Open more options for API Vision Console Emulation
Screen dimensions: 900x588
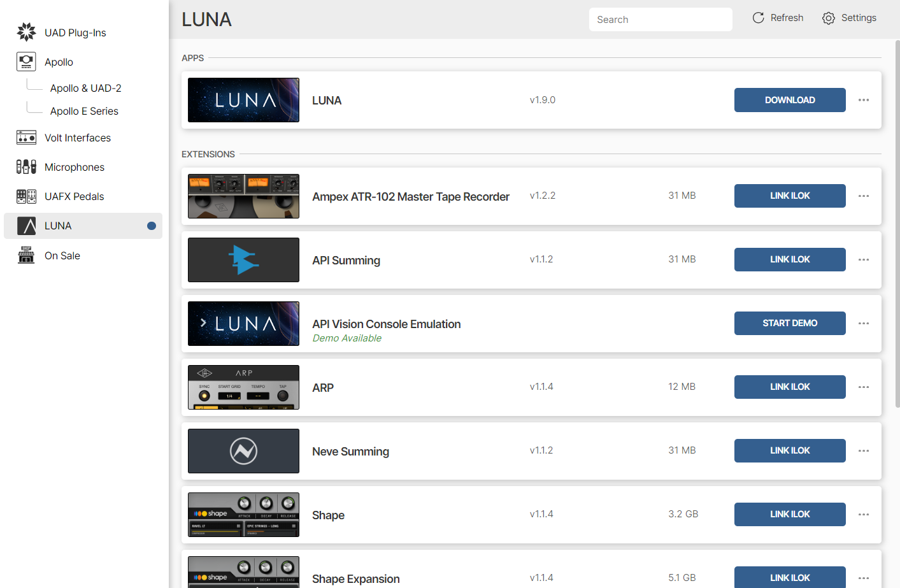click(x=864, y=323)
